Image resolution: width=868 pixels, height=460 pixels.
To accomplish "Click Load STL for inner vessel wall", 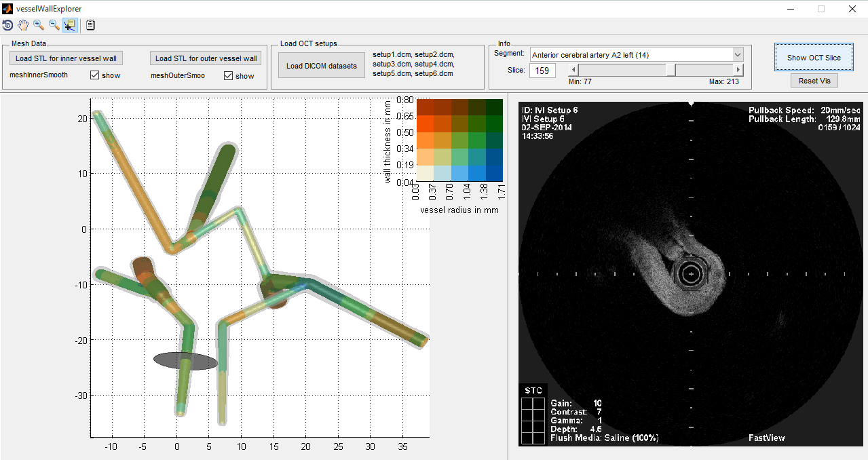I will coord(66,58).
